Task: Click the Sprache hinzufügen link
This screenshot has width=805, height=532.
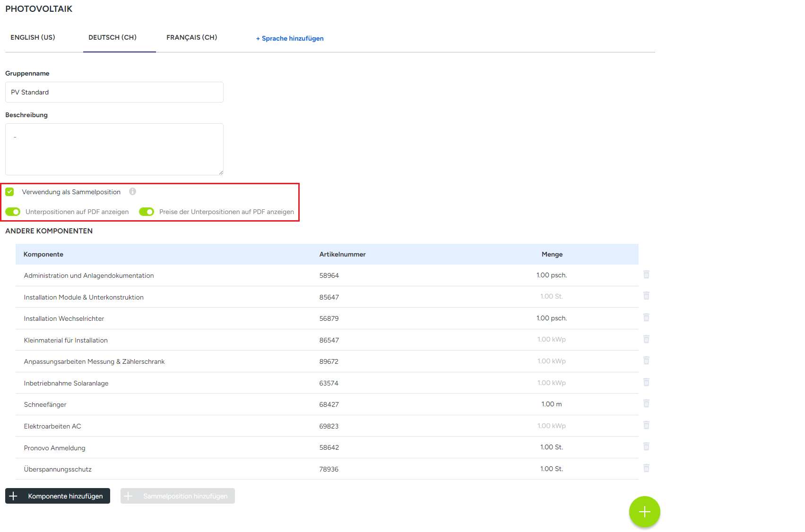Action: click(x=290, y=38)
